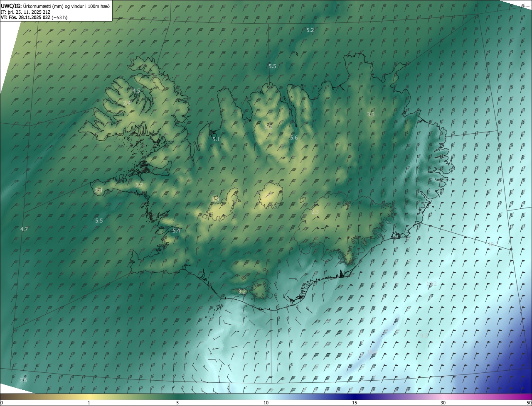Click the 0 tick on the color scale
This screenshot has height=406, width=532.
pyautogui.click(x=2, y=403)
